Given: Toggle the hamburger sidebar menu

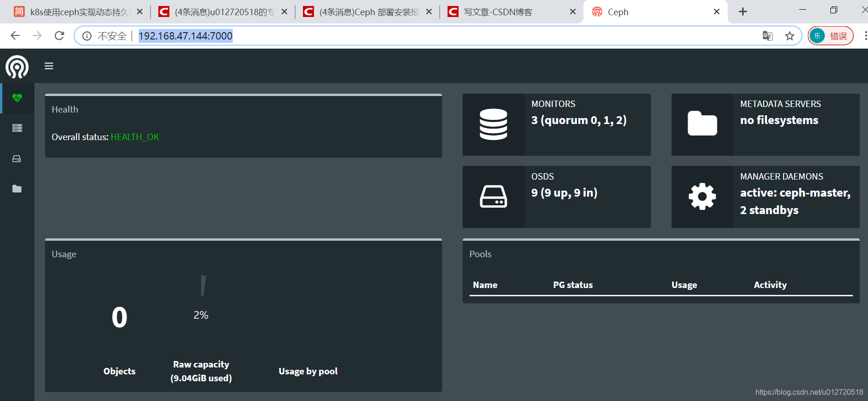Looking at the screenshot, I should tap(49, 66).
